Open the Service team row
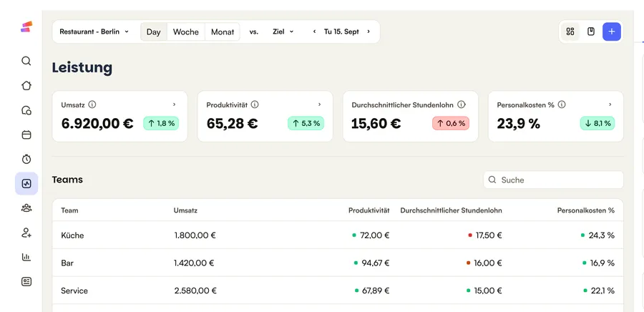The height and width of the screenshot is (312, 644). (338, 291)
